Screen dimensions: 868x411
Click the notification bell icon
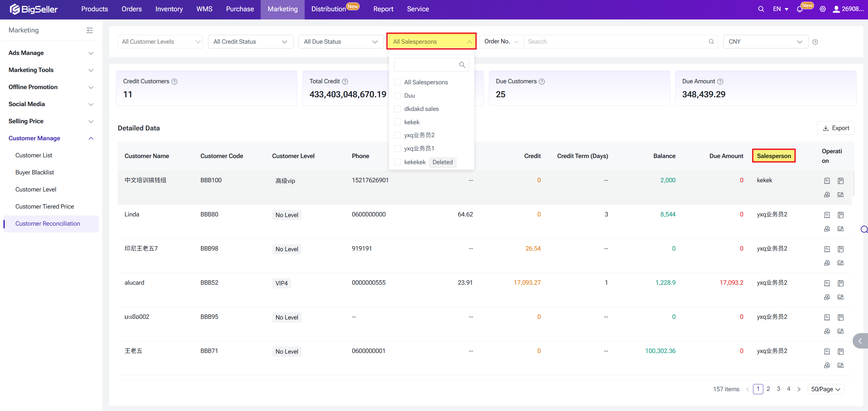pos(799,9)
